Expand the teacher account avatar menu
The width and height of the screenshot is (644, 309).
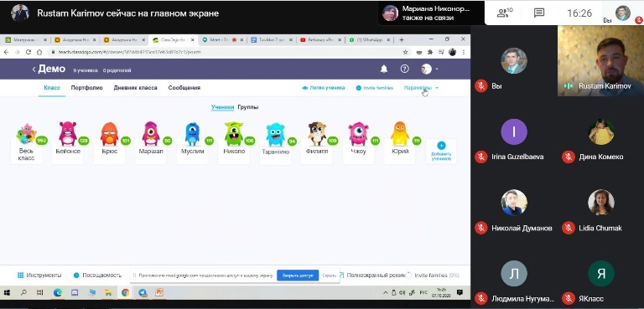(x=429, y=69)
